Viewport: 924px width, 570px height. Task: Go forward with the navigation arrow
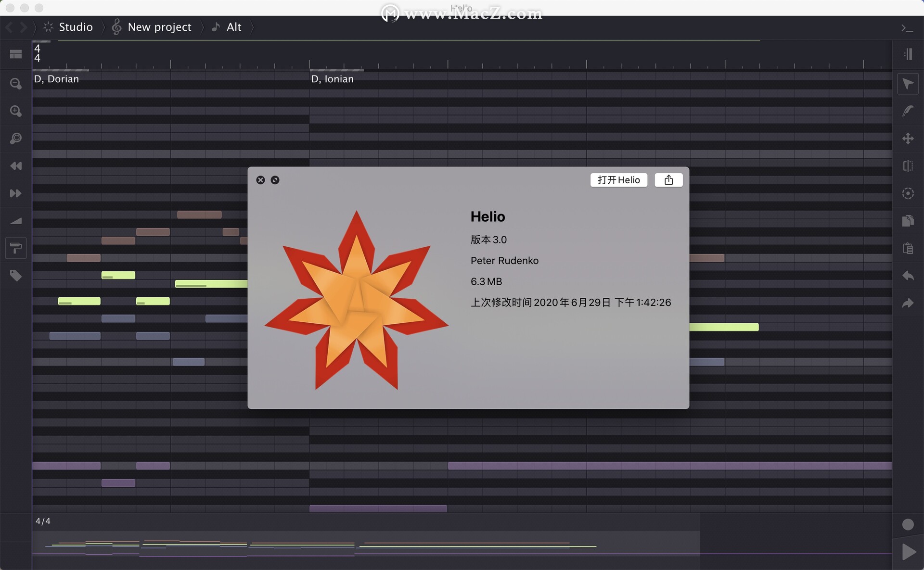pyautogui.click(x=23, y=27)
